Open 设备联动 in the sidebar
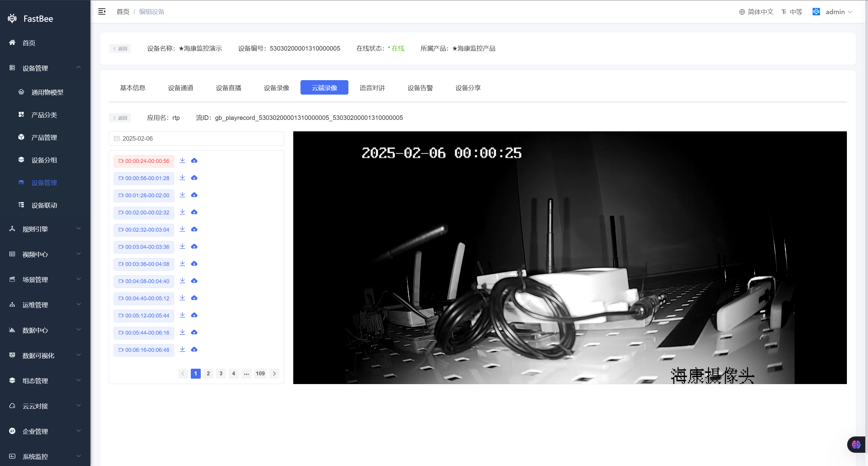 (x=45, y=205)
